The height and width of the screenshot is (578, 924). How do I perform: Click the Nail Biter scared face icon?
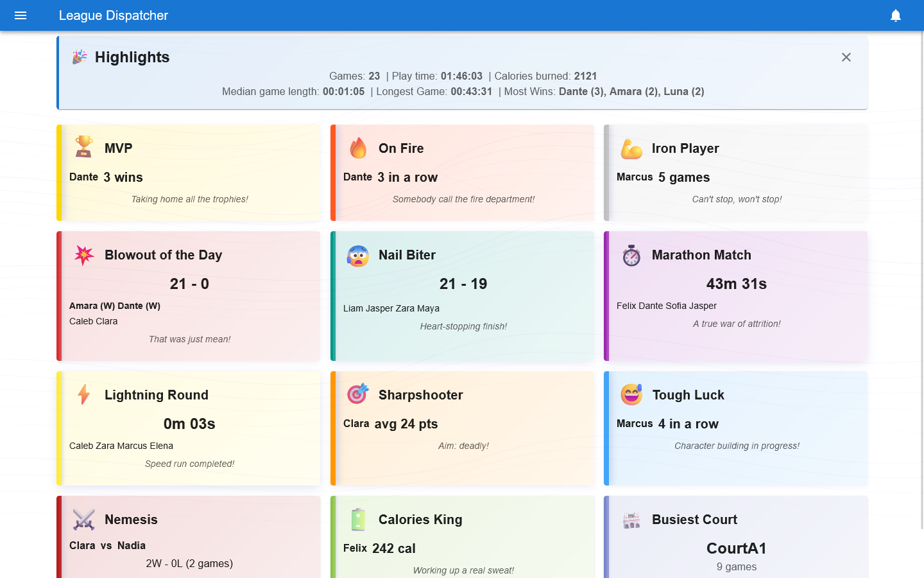pos(358,255)
